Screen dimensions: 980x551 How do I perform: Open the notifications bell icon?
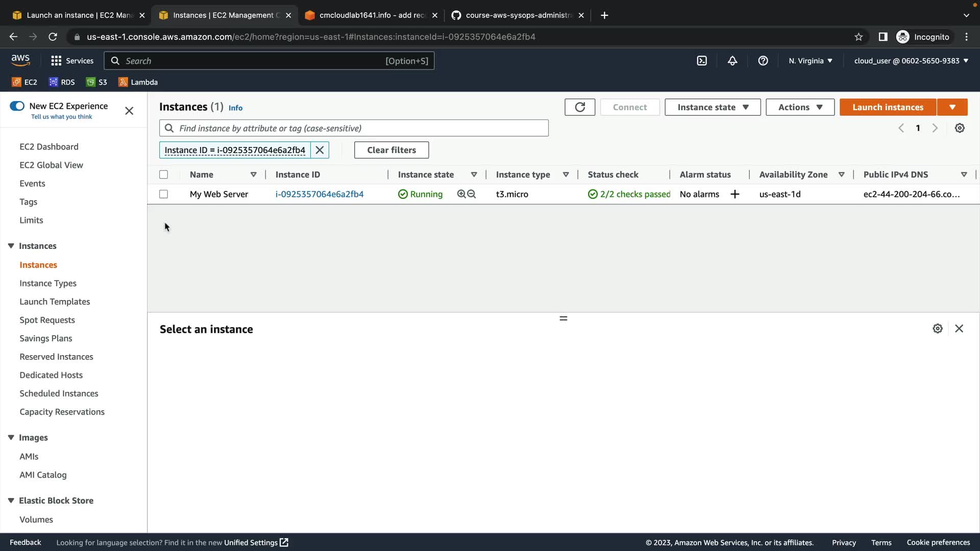point(732,61)
